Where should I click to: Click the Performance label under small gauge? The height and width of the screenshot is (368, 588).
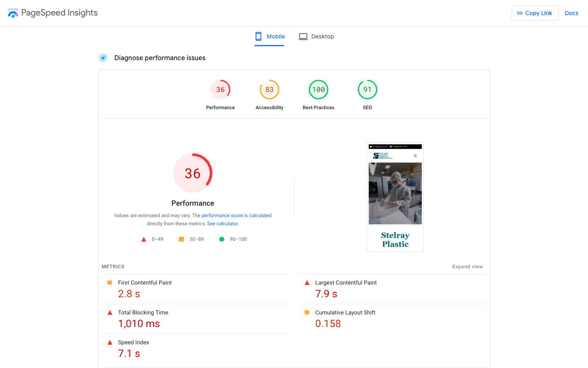coord(220,108)
